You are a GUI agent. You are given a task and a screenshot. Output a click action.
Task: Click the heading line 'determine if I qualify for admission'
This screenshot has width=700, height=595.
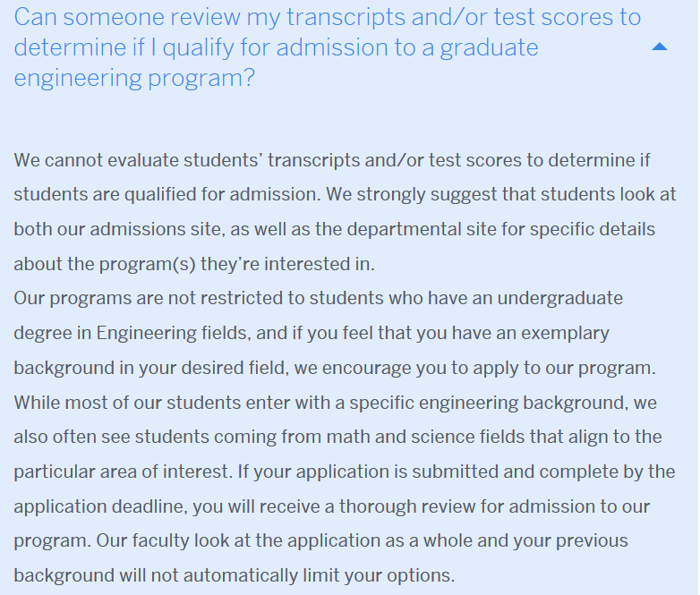click(276, 47)
